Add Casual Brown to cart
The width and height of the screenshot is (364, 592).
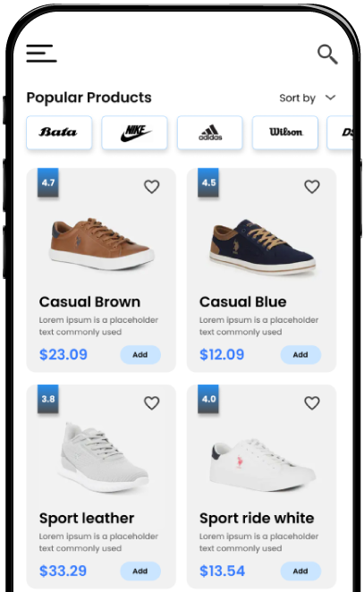tap(140, 355)
